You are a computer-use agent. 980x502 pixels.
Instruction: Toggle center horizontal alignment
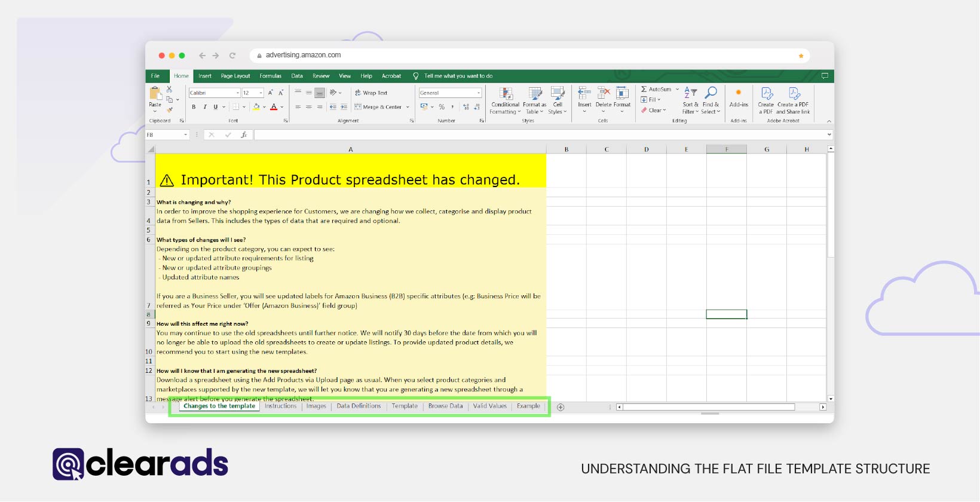[309, 107]
